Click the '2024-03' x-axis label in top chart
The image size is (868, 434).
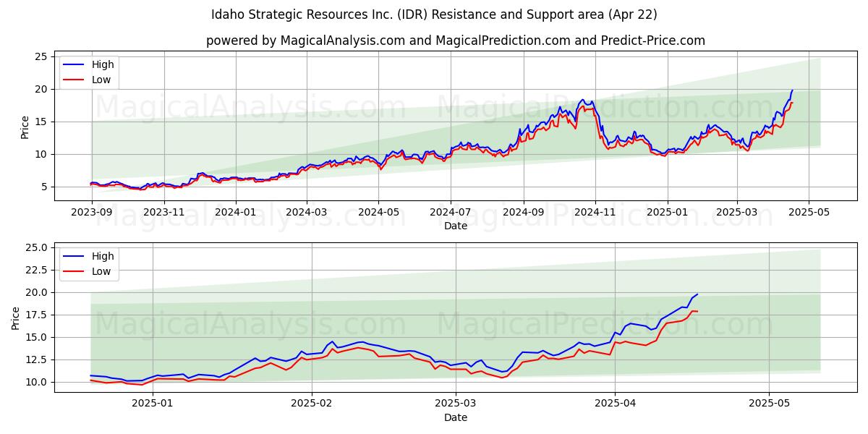point(307,212)
